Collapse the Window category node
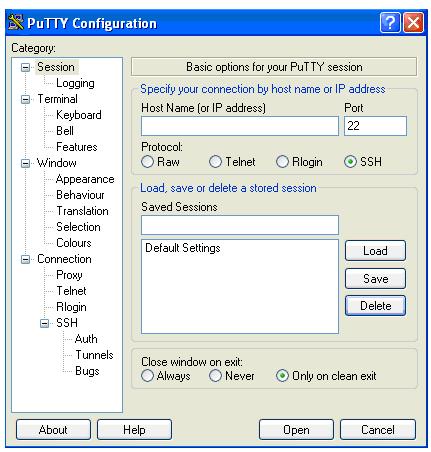 (25, 163)
